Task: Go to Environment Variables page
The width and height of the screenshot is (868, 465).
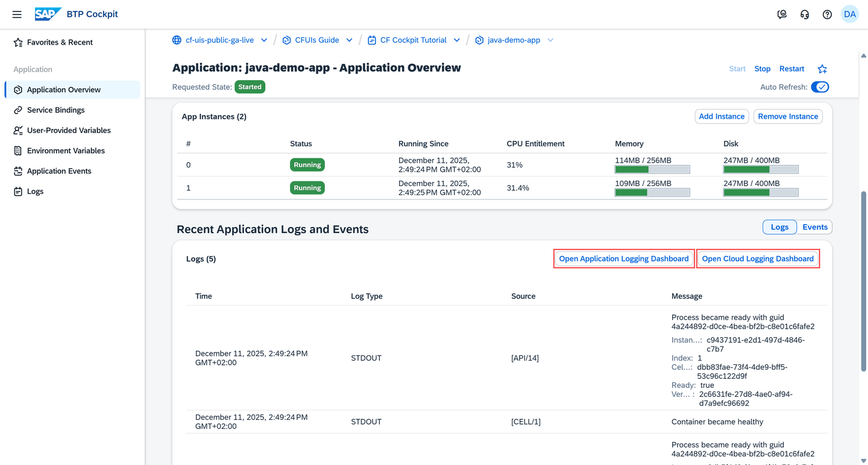Action: pyautogui.click(x=72, y=151)
